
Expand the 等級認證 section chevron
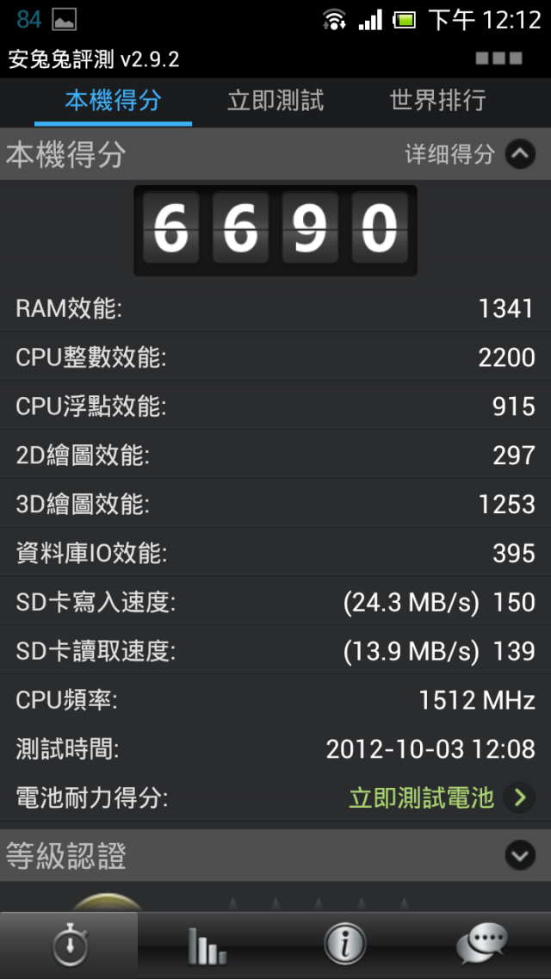pos(520,856)
